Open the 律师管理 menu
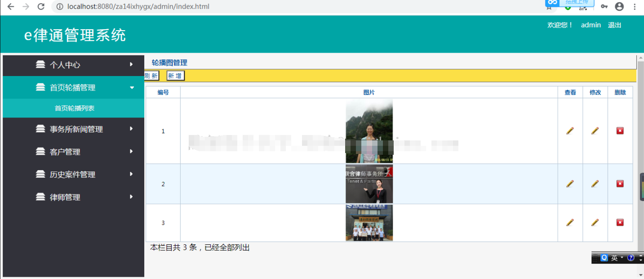 [x=73, y=197]
